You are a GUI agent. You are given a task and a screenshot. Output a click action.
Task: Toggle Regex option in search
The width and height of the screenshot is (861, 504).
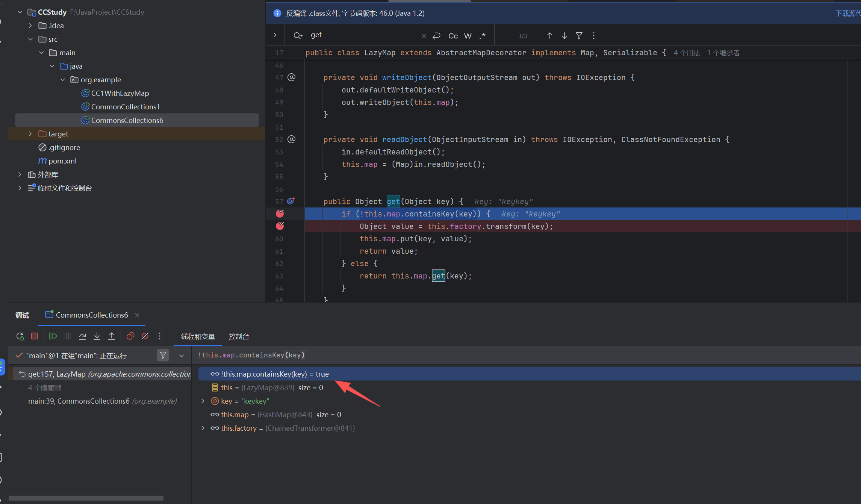pos(483,36)
